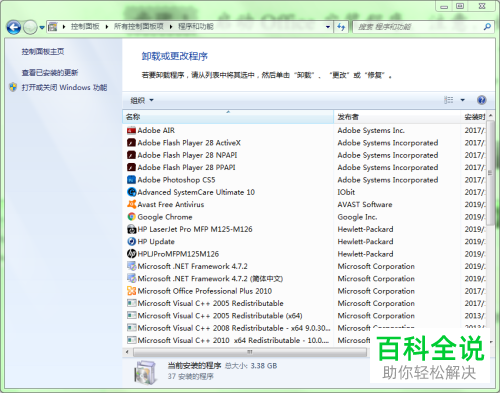Screen dimensions: 500x393
Task: Open the 组织 dropdown menu
Action: point(142,100)
